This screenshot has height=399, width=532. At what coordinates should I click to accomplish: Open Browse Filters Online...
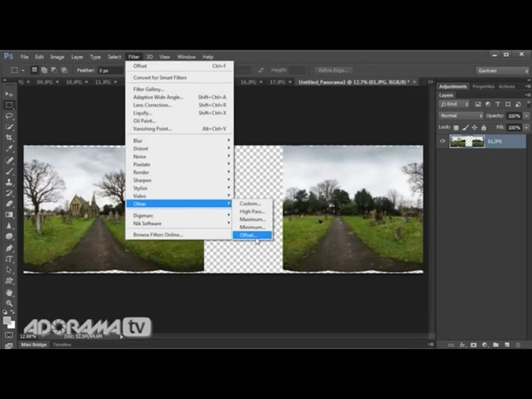pos(158,235)
